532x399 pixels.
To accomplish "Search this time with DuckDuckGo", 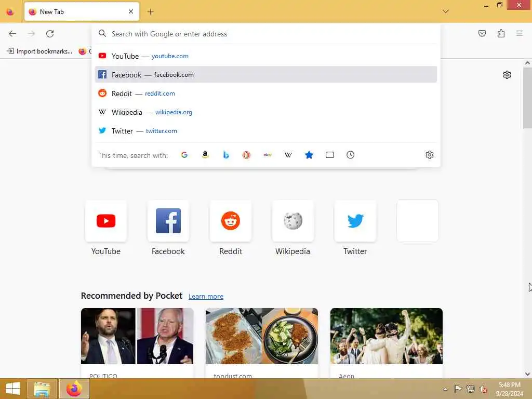I will point(246,155).
